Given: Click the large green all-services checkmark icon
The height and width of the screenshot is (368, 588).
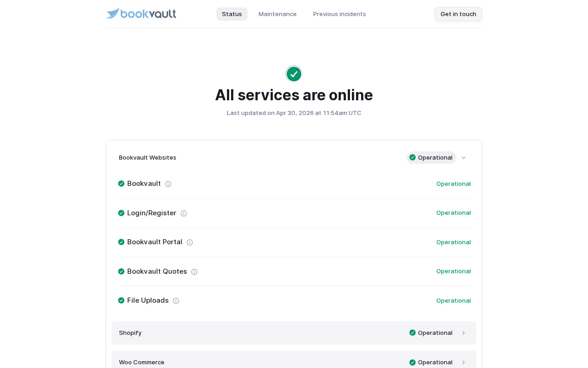Looking at the screenshot, I should coord(294,74).
